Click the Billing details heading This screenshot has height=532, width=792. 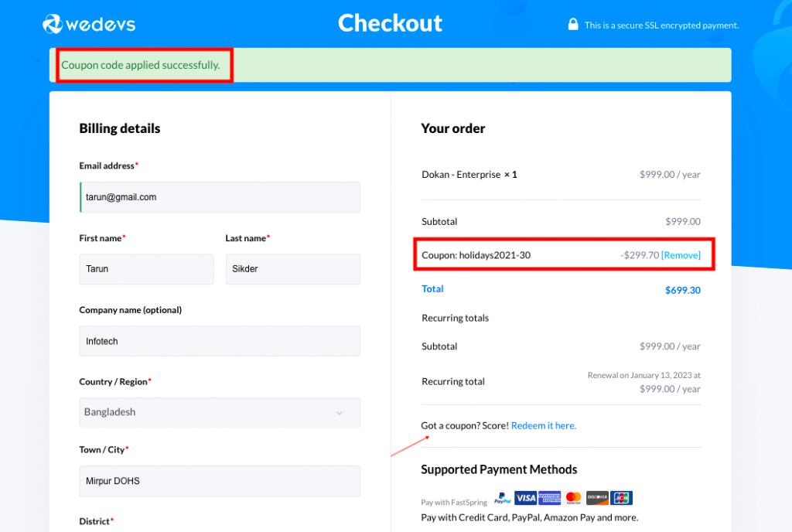point(120,128)
